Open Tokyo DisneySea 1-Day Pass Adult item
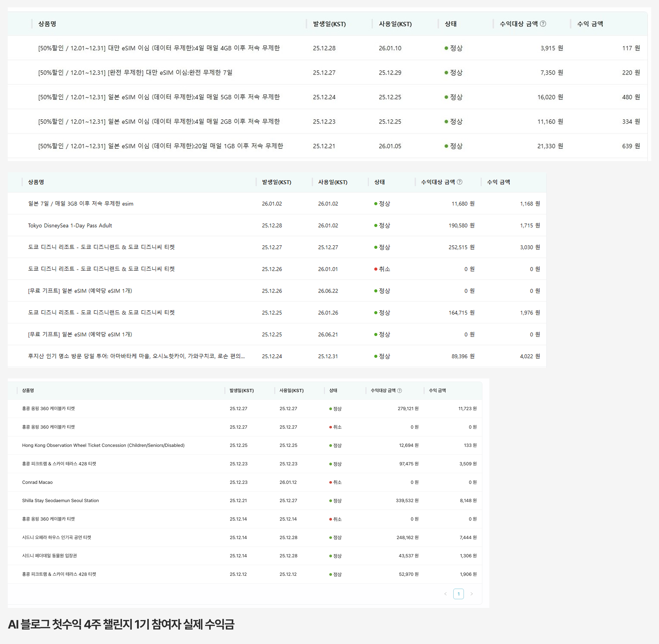 click(x=70, y=226)
